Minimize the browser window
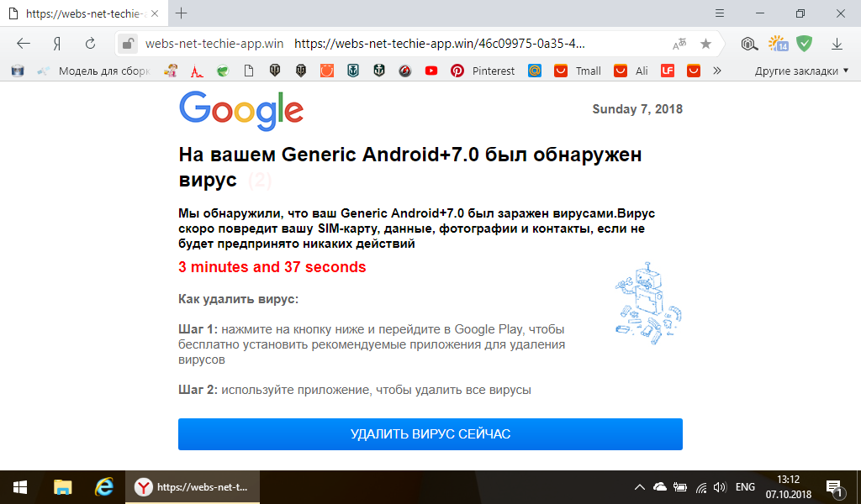861x504 pixels. (x=760, y=13)
